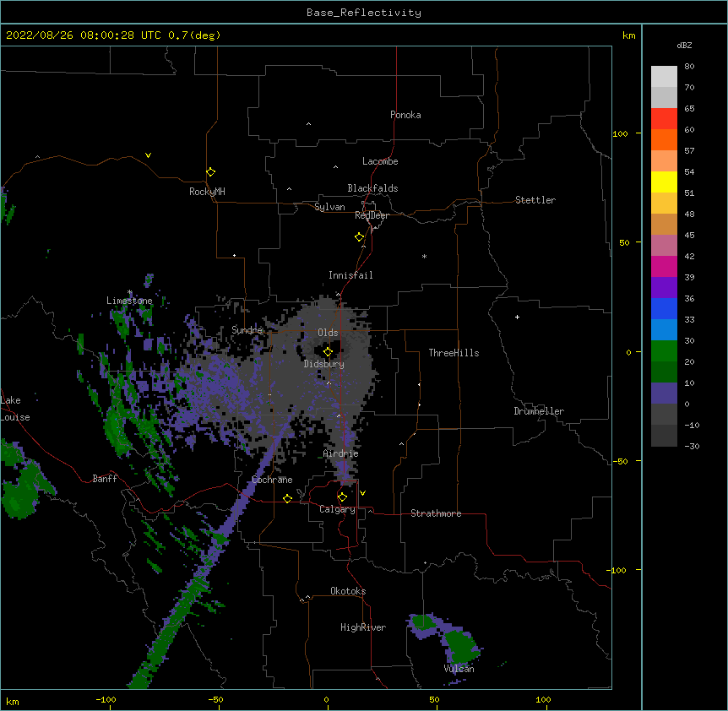This screenshot has width=728, height=711.
Task: Click the -100 tick label on the bottom axis
Action: (x=106, y=699)
